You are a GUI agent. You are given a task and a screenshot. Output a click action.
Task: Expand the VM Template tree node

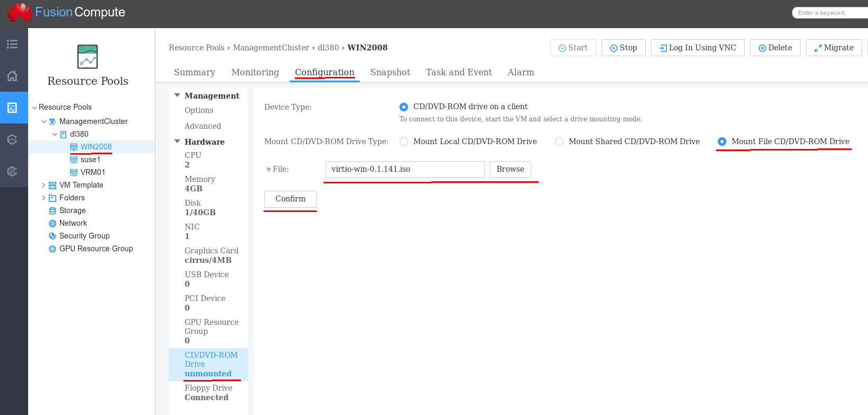[44, 185]
